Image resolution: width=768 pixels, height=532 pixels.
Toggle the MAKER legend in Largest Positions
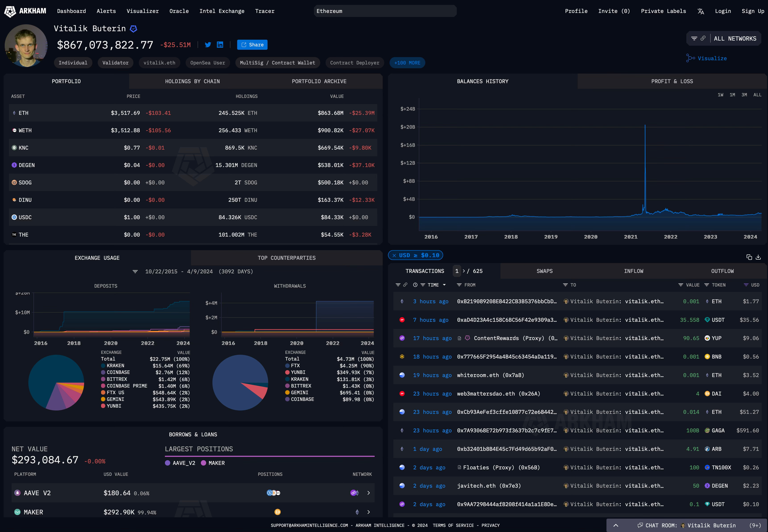click(213, 463)
